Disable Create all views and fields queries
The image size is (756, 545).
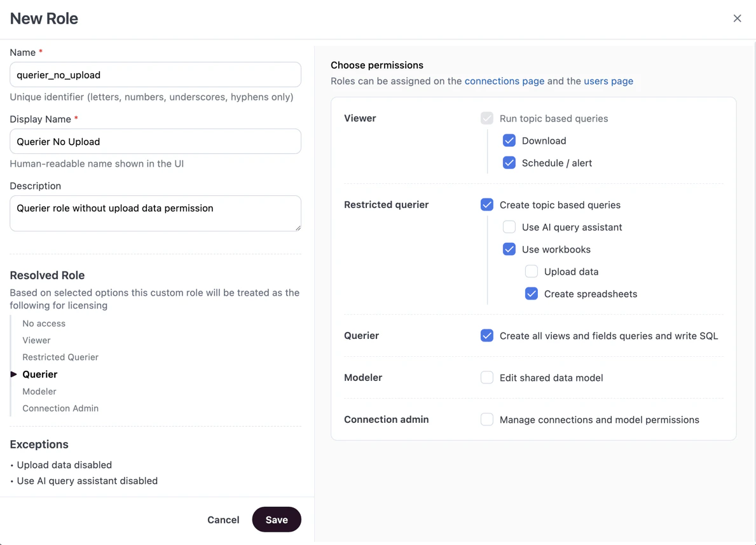(486, 335)
